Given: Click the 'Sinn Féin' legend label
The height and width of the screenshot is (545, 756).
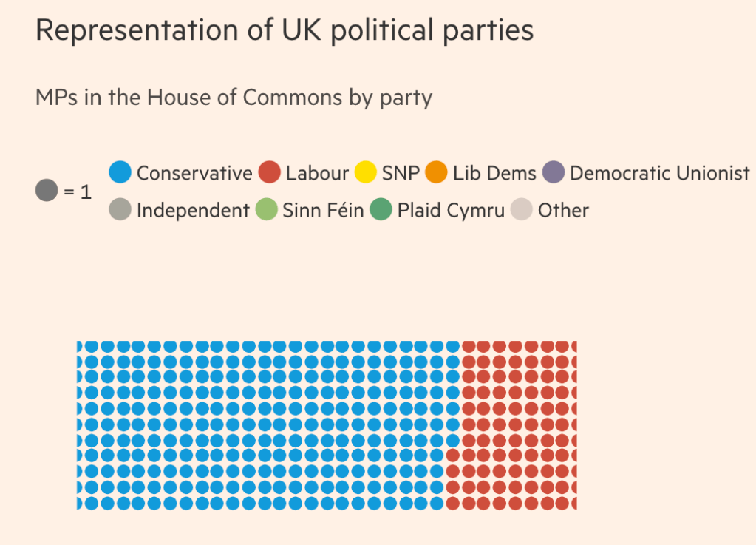Looking at the screenshot, I should [323, 211].
